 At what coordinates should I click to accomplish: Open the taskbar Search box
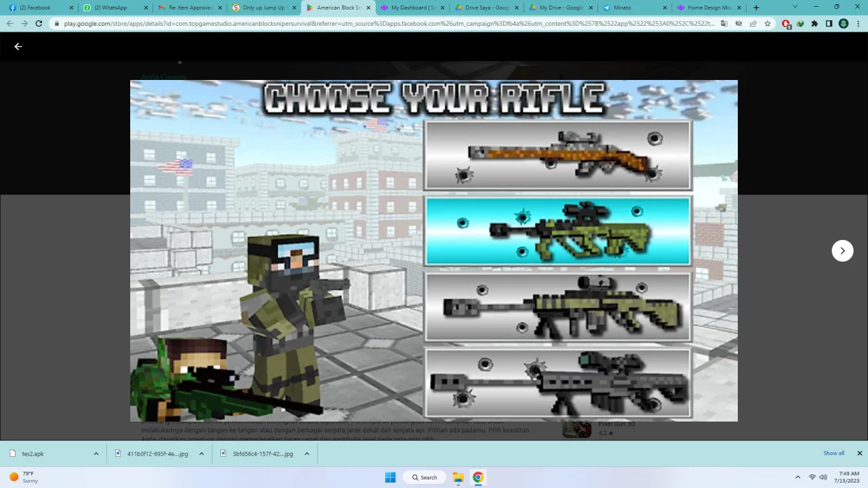coord(424,477)
